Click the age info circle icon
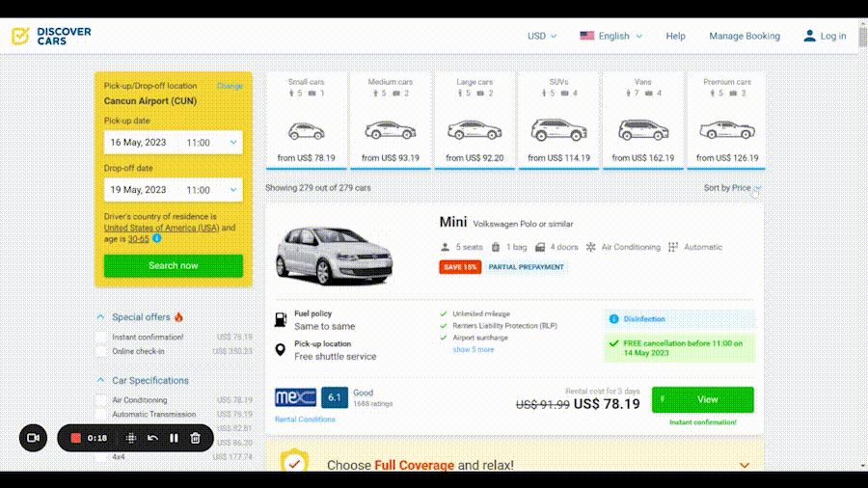868x488 pixels. (157, 238)
